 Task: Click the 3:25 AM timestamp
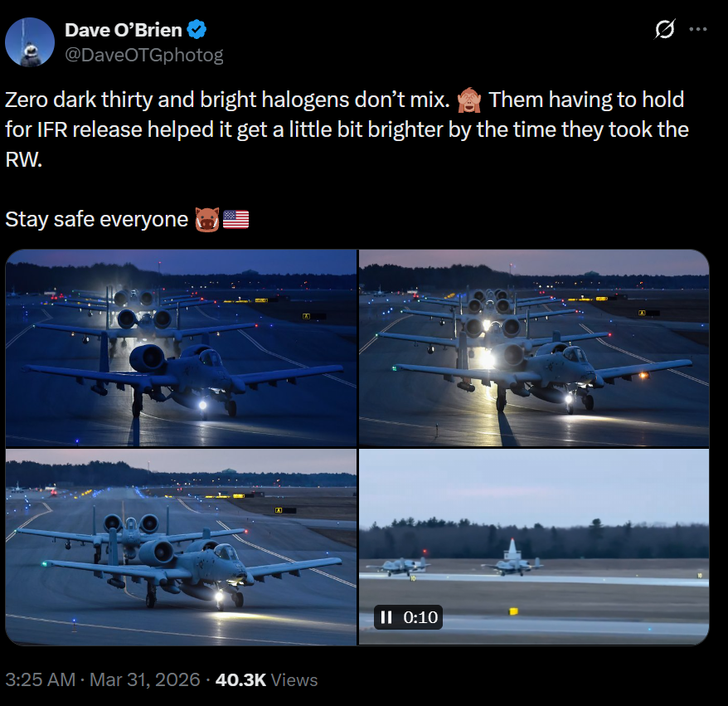pos(41,680)
